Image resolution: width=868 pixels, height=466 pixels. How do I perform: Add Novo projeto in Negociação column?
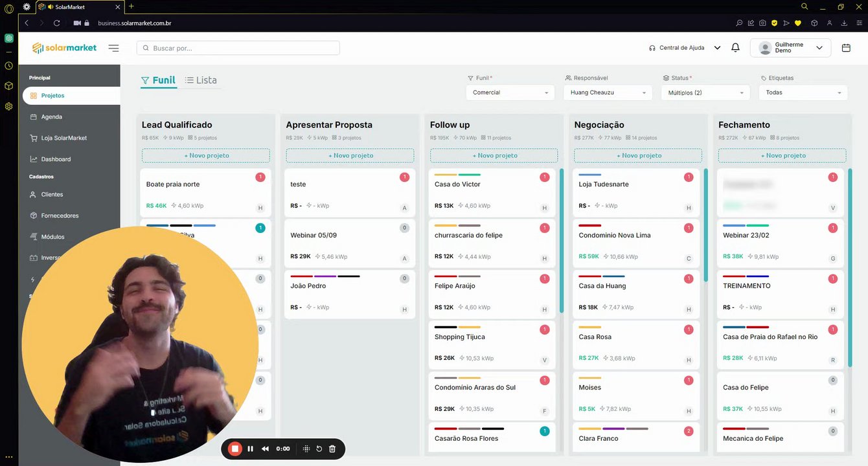[x=638, y=155]
